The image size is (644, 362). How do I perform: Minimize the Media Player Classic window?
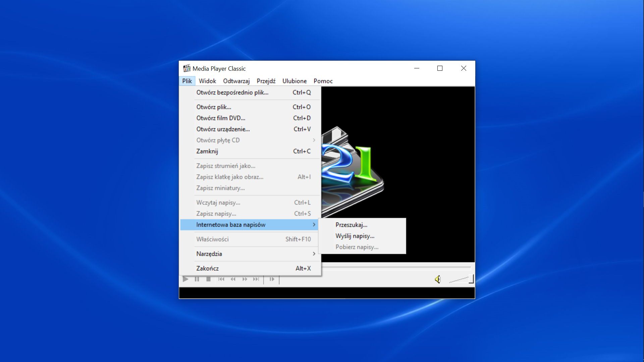tap(417, 68)
